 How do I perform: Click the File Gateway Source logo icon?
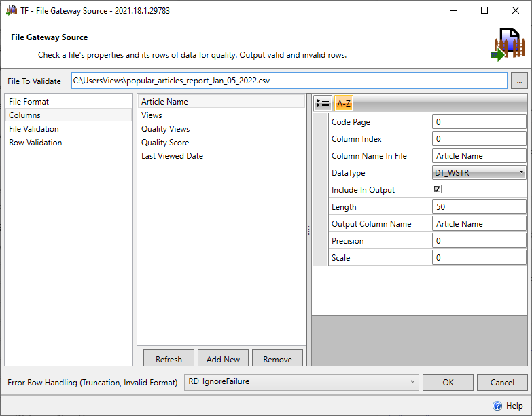tap(508, 45)
